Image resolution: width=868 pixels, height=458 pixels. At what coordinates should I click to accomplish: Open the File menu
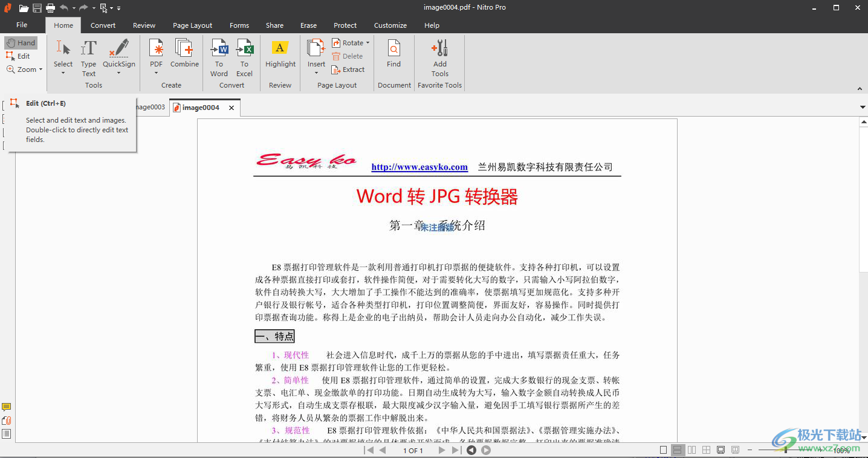(x=22, y=25)
